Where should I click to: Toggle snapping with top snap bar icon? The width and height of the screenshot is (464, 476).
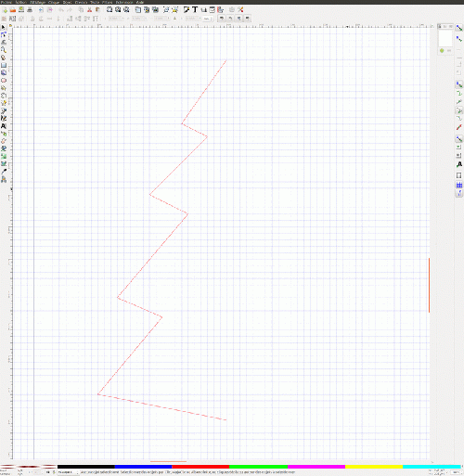459,28
